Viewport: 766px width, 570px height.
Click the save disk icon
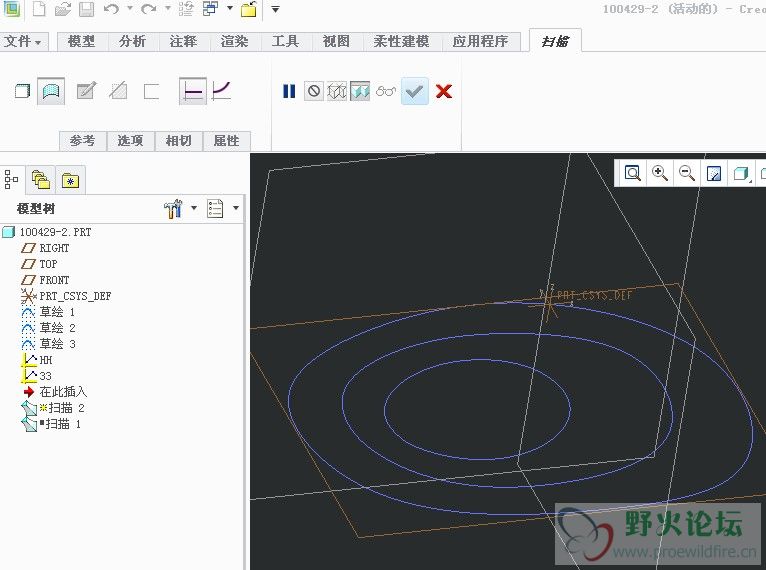[86, 9]
